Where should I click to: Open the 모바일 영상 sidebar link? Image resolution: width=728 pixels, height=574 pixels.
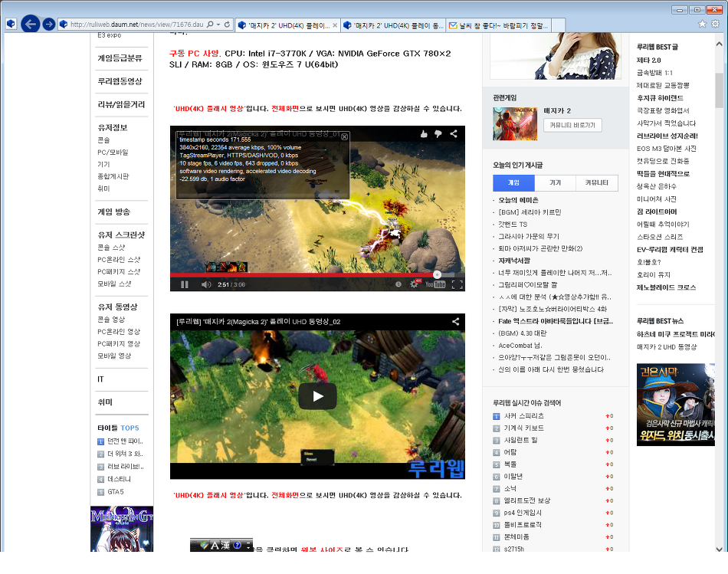click(x=114, y=356)
